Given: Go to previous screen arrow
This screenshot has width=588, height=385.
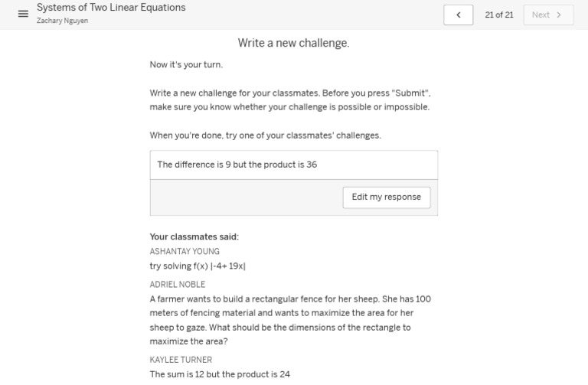Looking at the screenshot, I should [458, 15].
